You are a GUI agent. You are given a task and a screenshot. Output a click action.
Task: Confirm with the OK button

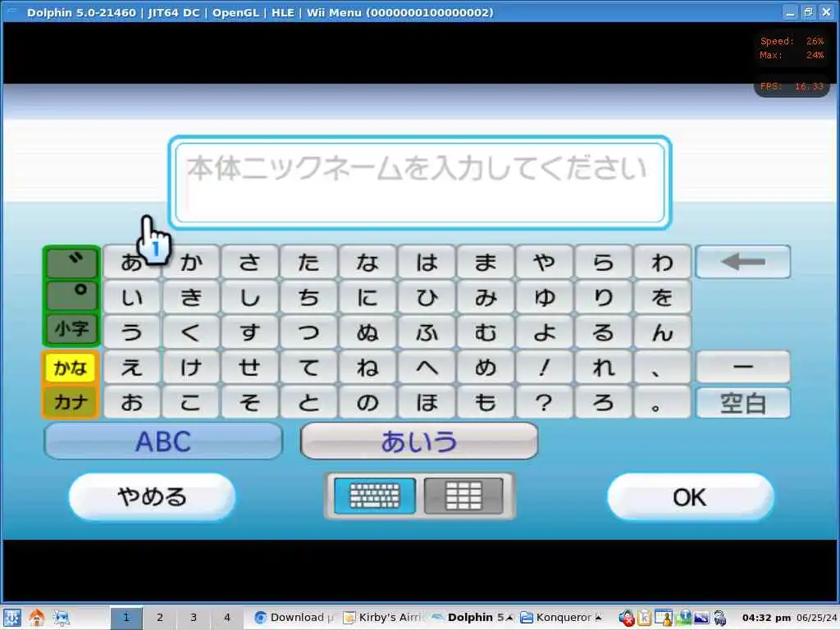(x=690, y=496)
